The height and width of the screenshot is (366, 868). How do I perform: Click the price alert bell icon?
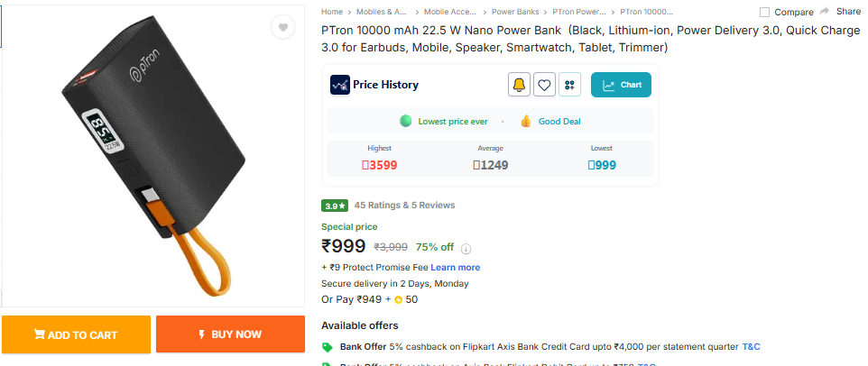519,85
